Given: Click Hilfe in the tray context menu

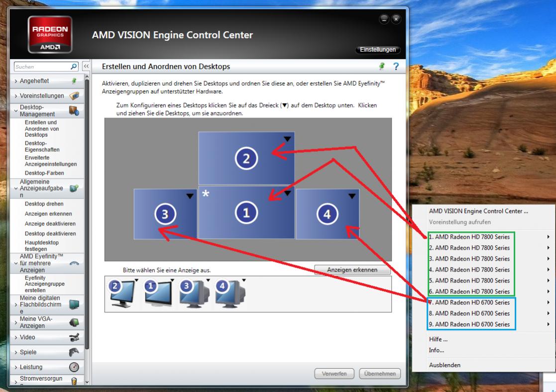Looking at the screenshot, I should coord(438,339).
